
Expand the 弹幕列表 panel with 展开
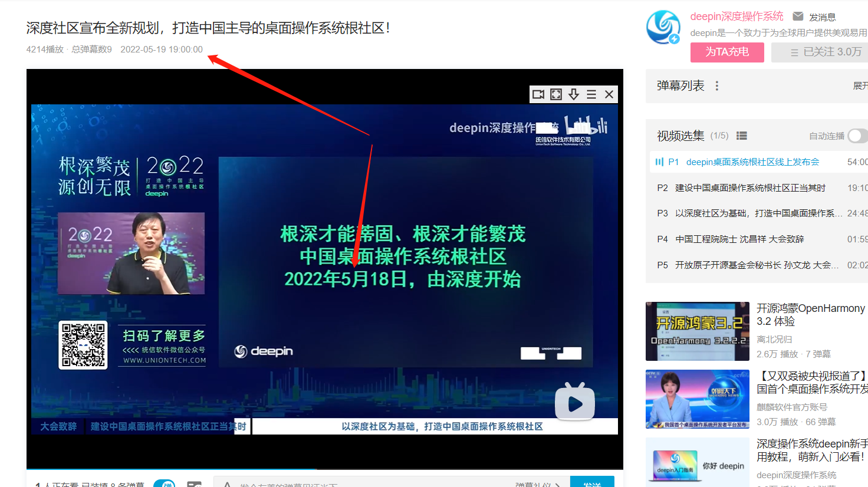860,86
